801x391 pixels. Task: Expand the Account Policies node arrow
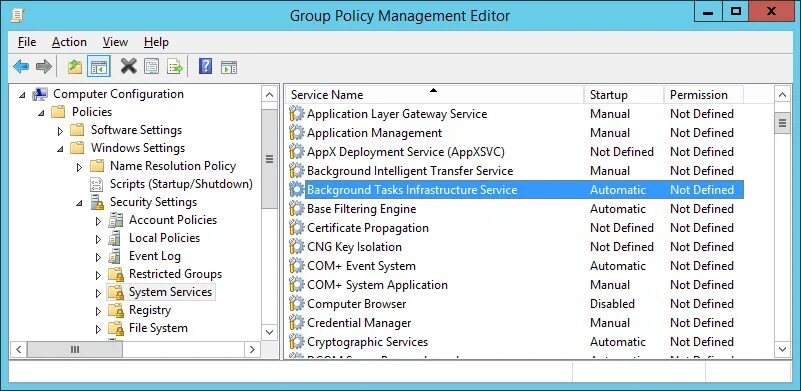[x=99, y=221]
